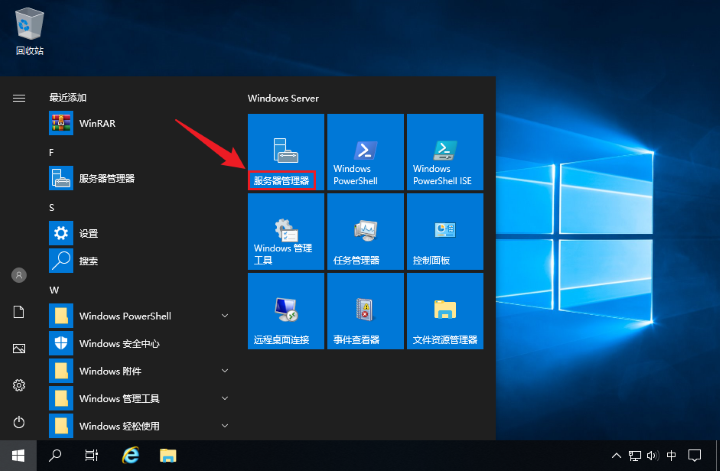The height and width of the screenshot is (471, 720).
Task: Expand the Windows PowerShell folder
Action: [x=140, y=316]
